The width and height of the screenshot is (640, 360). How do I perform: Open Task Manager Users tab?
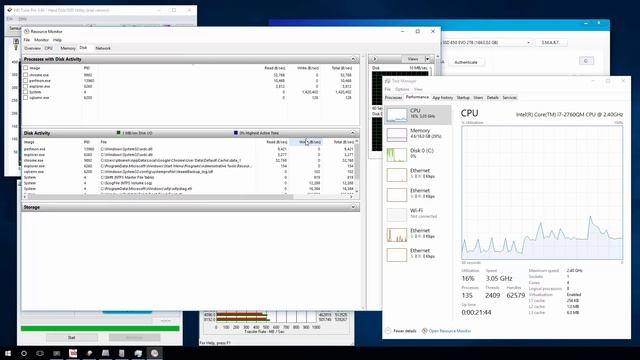click(x=478, y=98)
